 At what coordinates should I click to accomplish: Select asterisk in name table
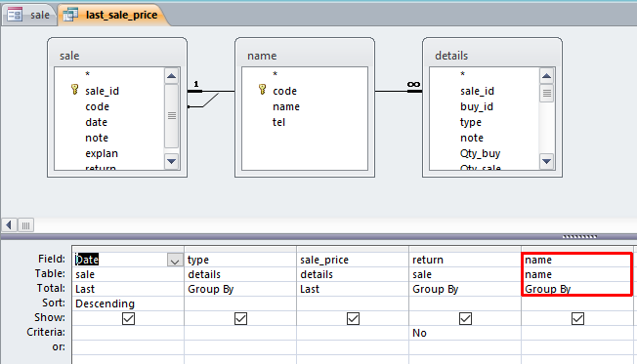[276, 74]
